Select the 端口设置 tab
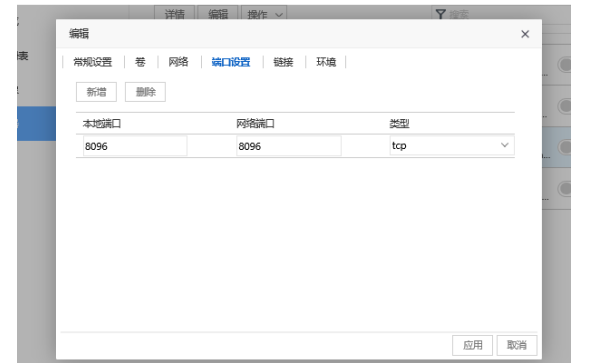This screenshot has width=595, height=363. 231,62
